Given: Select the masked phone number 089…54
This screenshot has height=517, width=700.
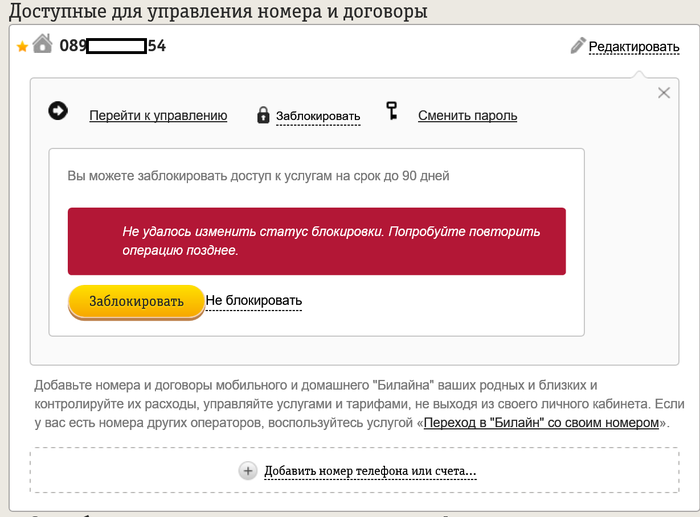Looking at the screenshot, I should click(112, 45).
